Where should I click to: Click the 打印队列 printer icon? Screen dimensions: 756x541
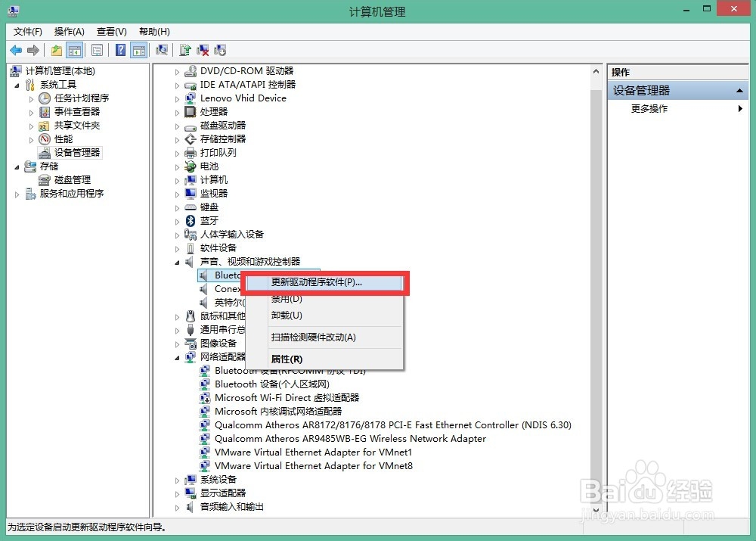191,153
